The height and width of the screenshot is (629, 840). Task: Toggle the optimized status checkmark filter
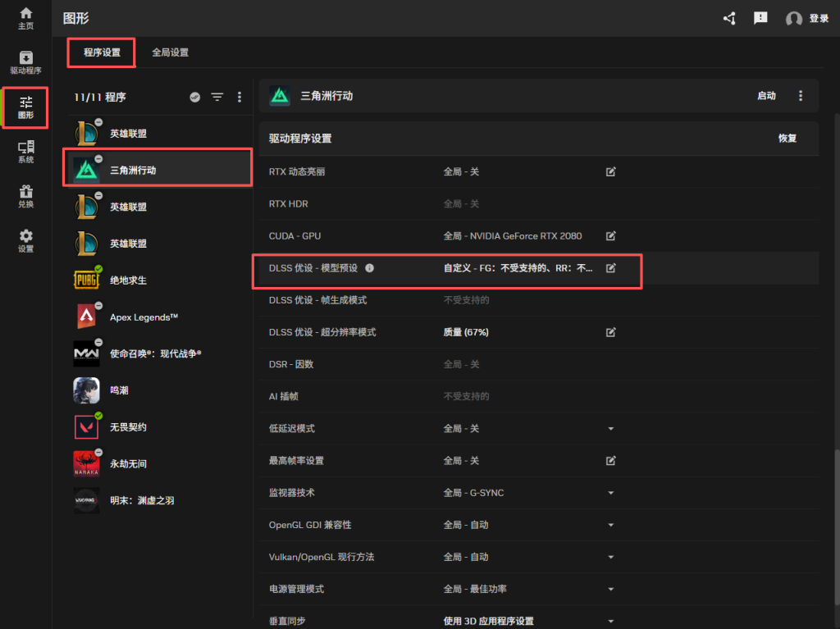coord(194,97)
